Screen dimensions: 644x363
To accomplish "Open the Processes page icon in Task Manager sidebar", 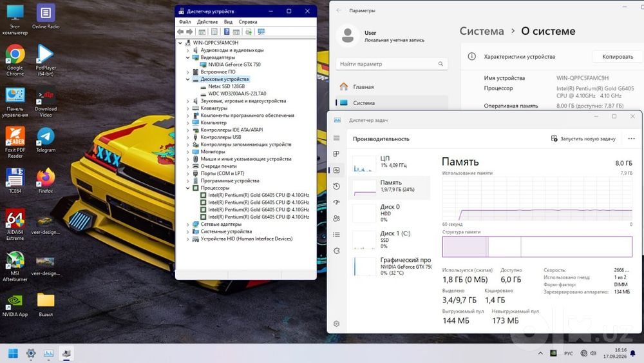I will (337, 153).
